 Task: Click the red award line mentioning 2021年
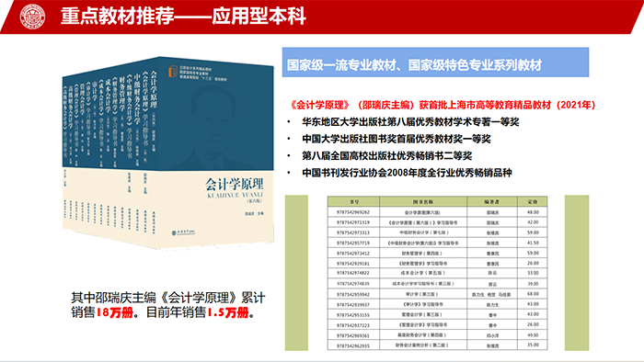pyautogui.click(x=443, y=105)
